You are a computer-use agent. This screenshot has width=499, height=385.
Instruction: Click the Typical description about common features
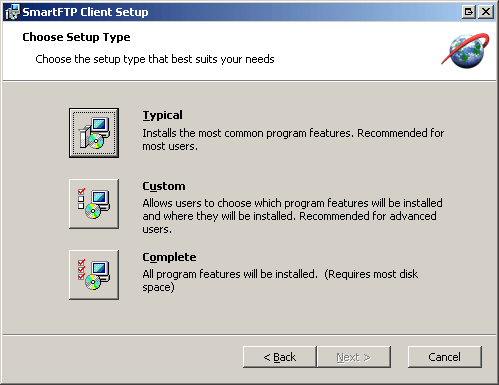(x=293, y=140)
